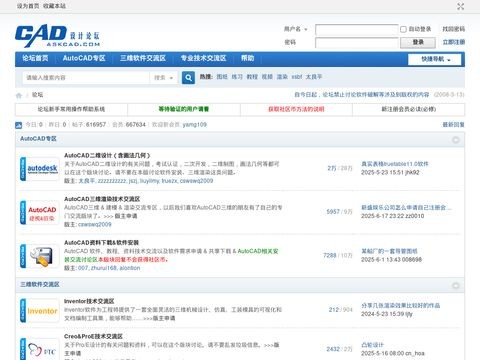Click hot keyword 教程
Viewport: 480px width, 360px height.
252,77
